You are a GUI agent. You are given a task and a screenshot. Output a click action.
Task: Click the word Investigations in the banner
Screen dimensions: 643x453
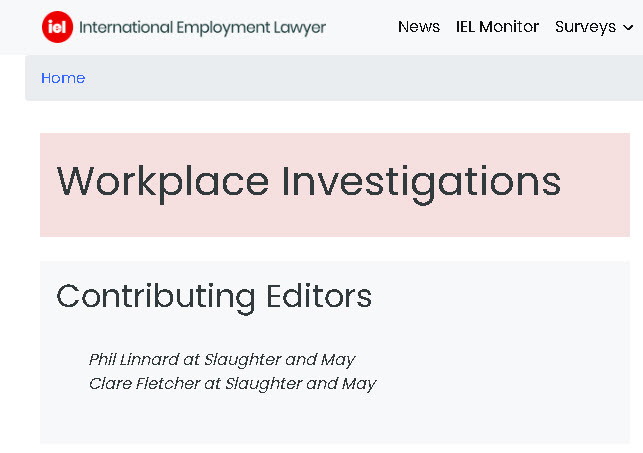(x=421, y=182)
